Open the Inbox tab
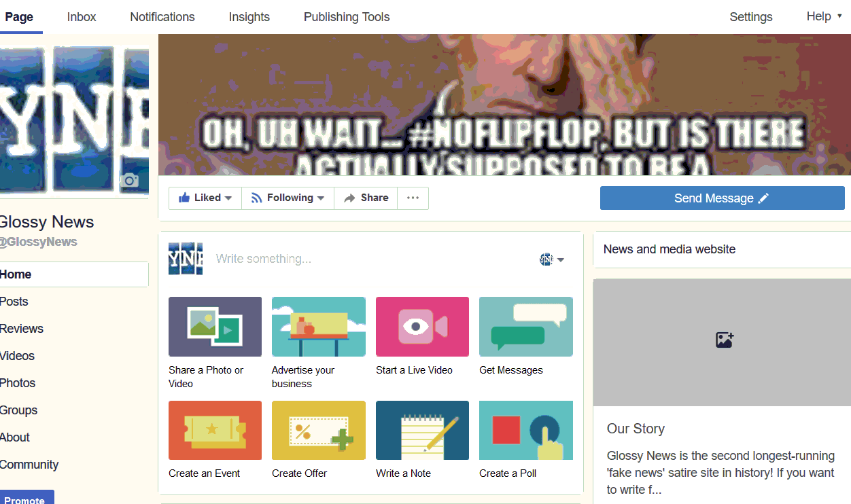The image size is (851, 504). [82, 17]
